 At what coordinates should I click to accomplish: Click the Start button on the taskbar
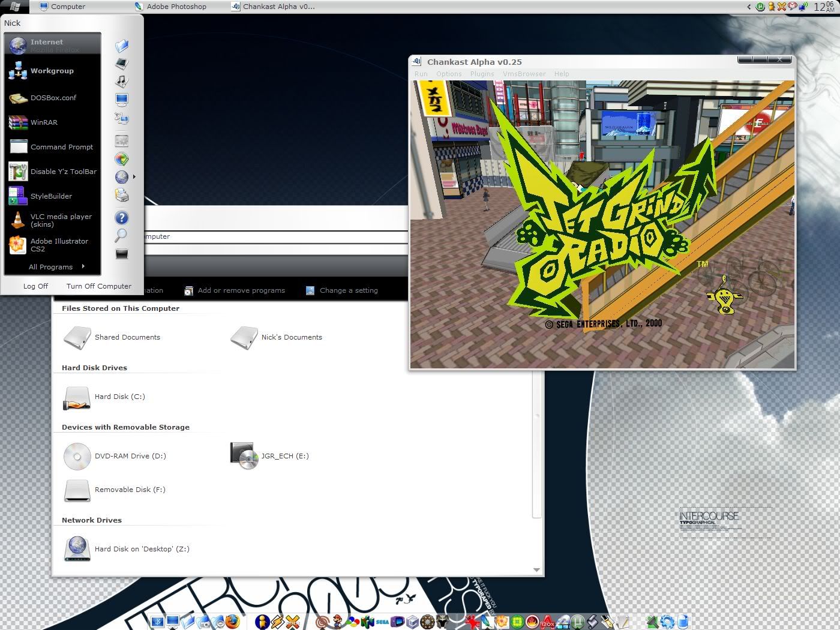pyautogui.click(x=14, y=7)
